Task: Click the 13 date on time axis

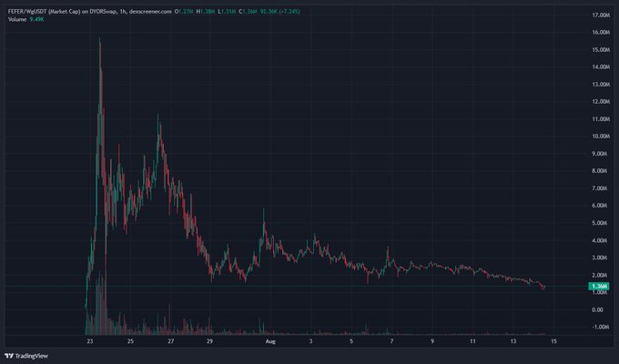Action: pos(513,341)
